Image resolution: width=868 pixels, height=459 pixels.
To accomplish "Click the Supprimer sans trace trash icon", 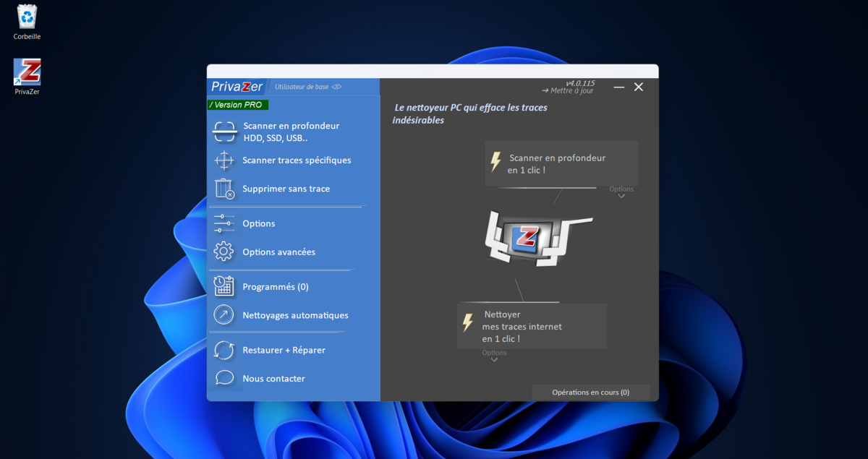I will (x=225, y=188).
